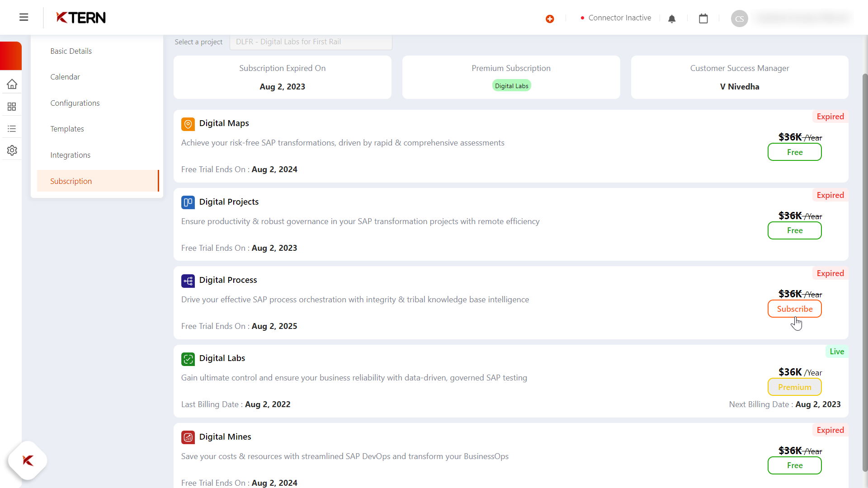The height and width of the screenshot is (488, 868).
Task: Click Free button for Digital Projects
Action: pos(794,230)
